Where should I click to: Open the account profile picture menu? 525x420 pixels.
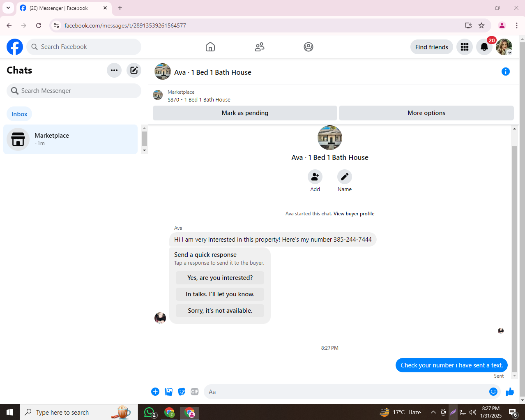tap(504, 47)
